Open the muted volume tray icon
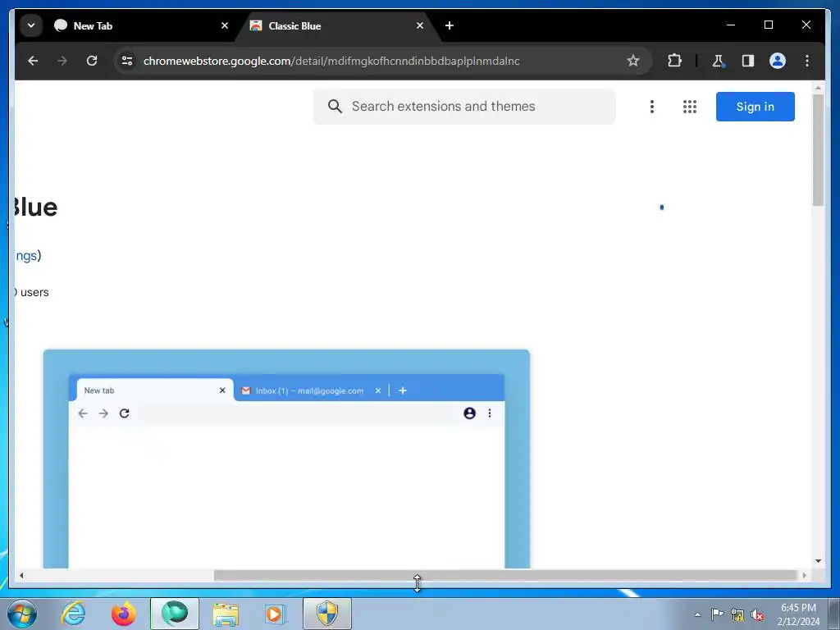Viewport: 840px width, 630px height. pyautogui.click(x=757, y=614)
